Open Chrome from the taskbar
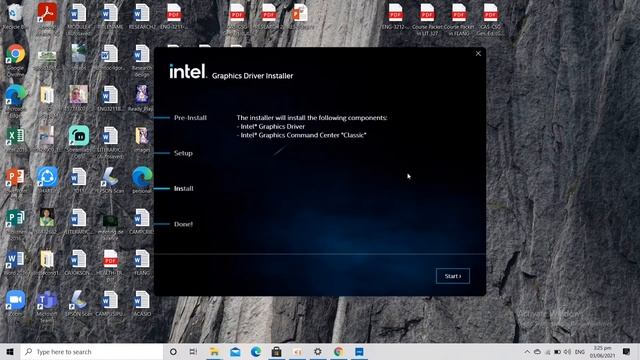 (338, 352)
